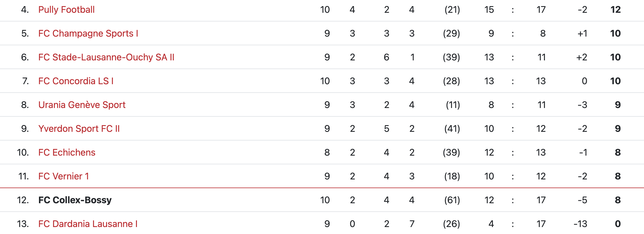This screenshot has width=644, height=234.
Task: Click FC Dardania Lausanne's -13 goal difference
Action: [580, 224]
